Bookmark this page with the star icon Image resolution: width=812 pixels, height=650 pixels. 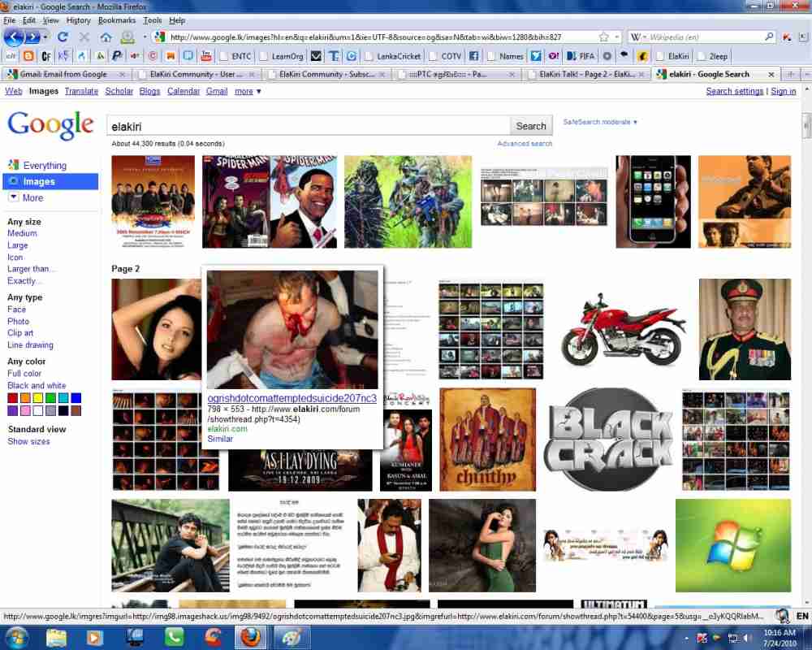click(604, 37)
